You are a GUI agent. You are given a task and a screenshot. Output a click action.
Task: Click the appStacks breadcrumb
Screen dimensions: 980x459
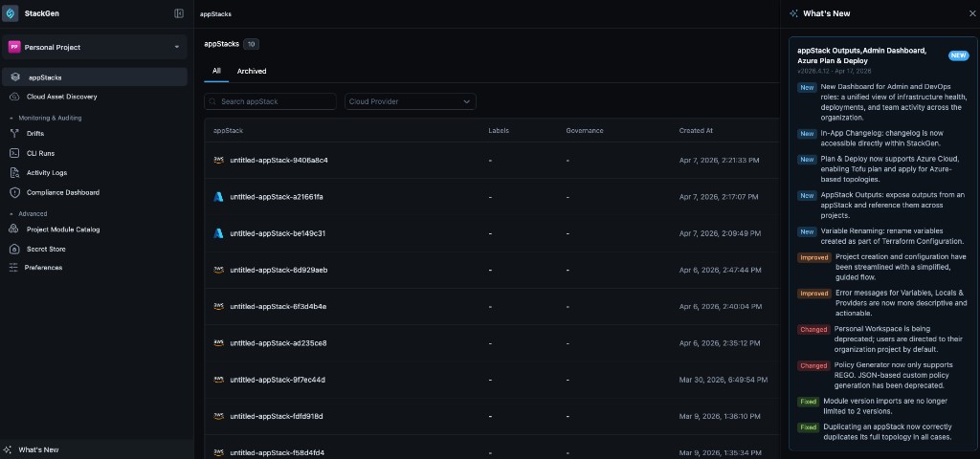[215, 13]
